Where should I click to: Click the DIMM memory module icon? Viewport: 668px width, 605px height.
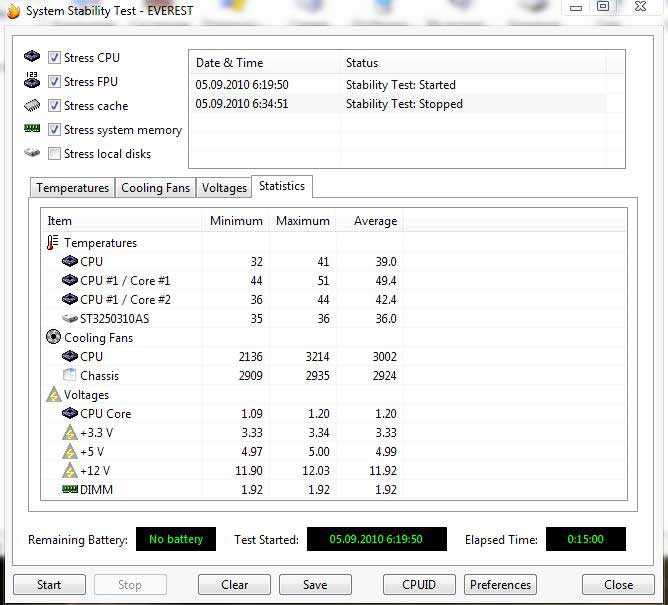(70, 489)
